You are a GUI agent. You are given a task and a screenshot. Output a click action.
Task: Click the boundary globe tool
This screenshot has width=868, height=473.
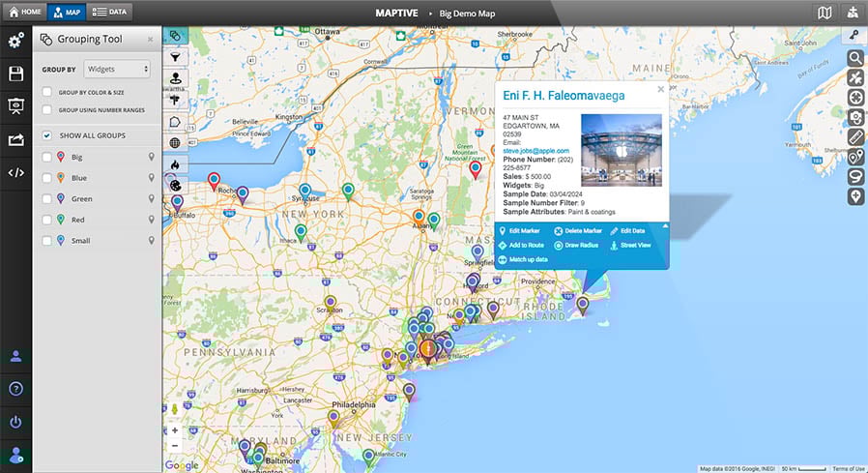tap(175, 143)
